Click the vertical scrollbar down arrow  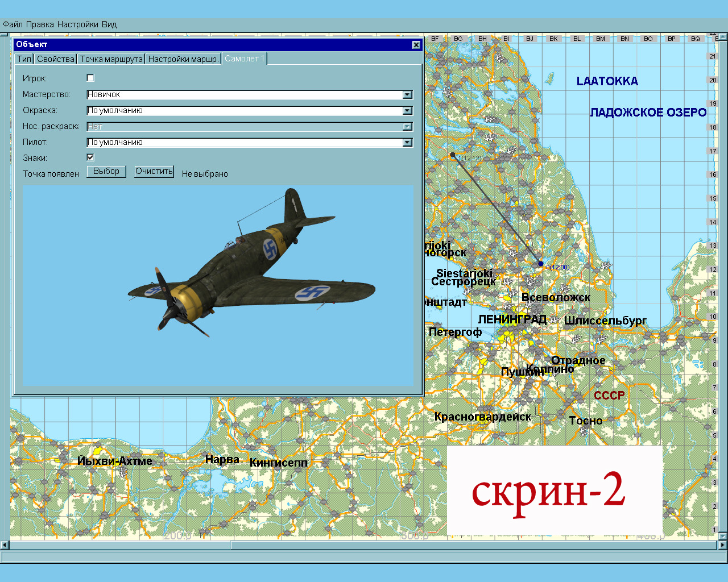(x=723, y=536)
